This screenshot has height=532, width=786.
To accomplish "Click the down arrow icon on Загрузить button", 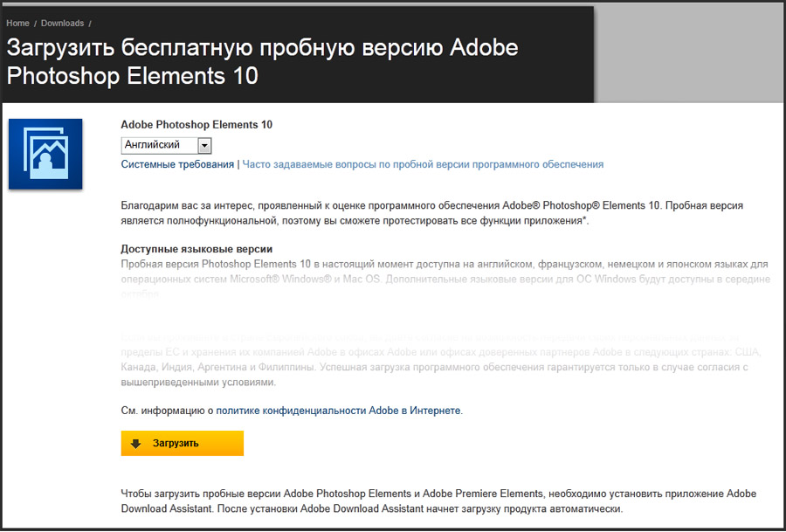I will (136, 444).
